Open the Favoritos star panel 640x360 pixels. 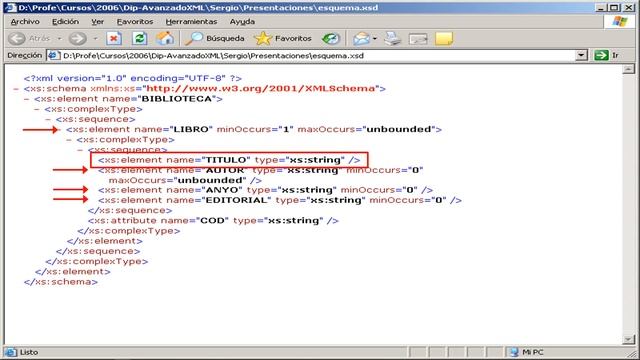pyautogui.click(x=283, y=38)
